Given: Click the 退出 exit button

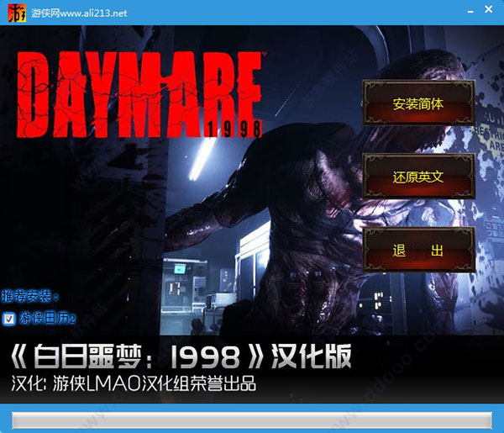Looking at the screenshot, I should [x=418, y=250].
